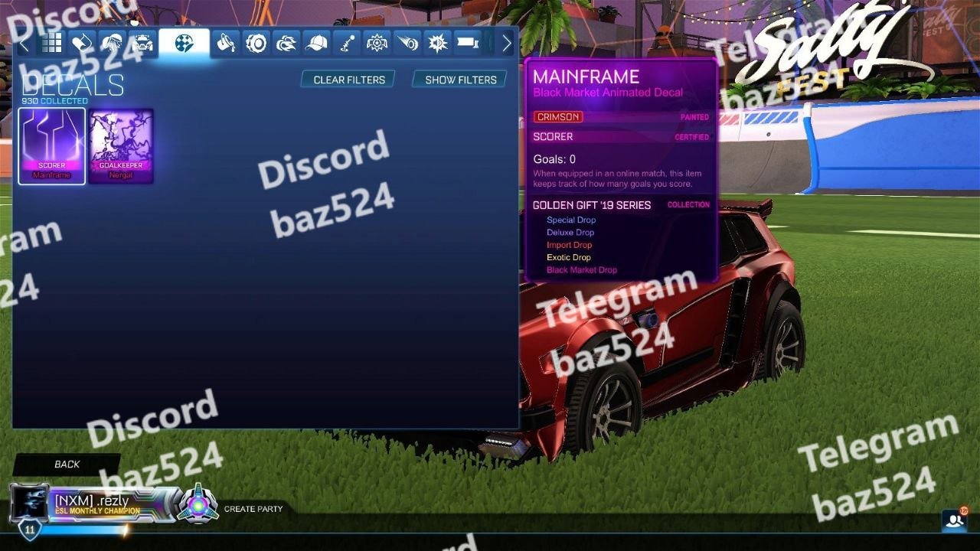Open the Blueprints scroll tab
This screenshot has height=551, width=980.
[x=82, y=44]
